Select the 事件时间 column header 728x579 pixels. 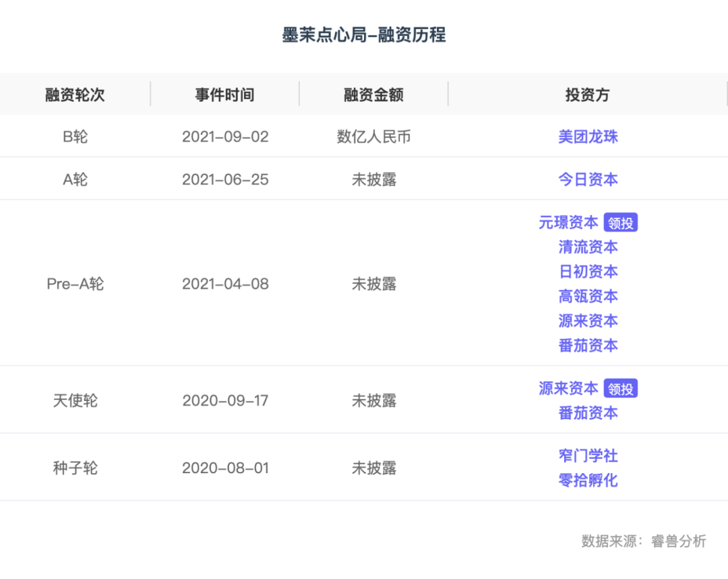(224, 94)
